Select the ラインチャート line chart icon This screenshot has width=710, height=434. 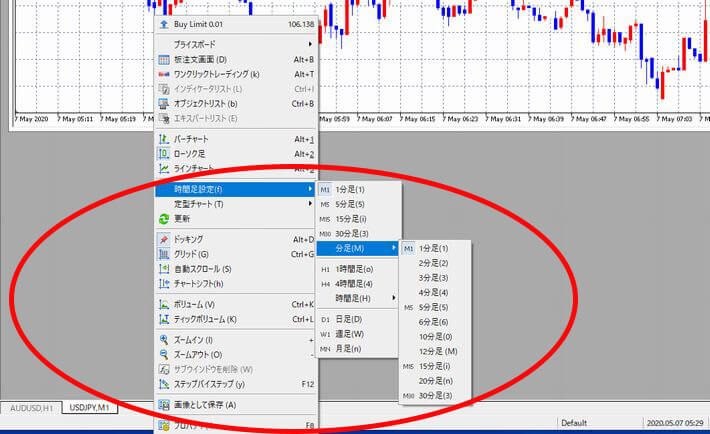(164, 169)
